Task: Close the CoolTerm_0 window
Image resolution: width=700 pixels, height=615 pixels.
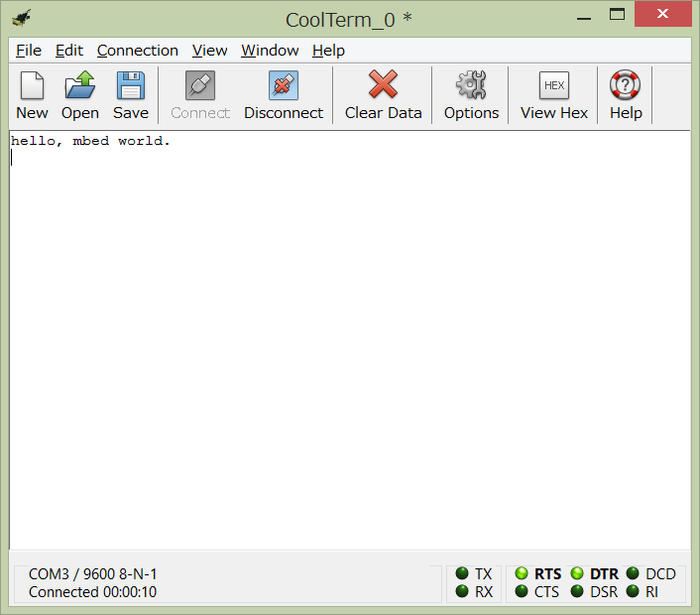Action: tap(662, 14)
